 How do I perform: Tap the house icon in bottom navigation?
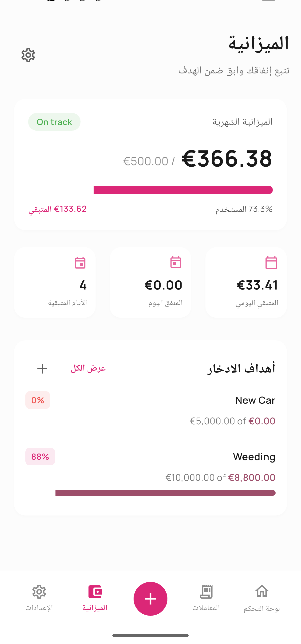coord(261,592)
